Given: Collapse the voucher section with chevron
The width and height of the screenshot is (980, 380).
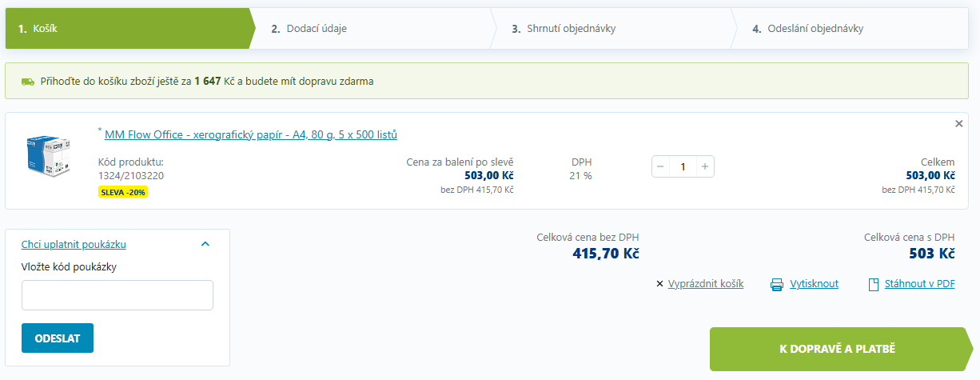Looking at the screenshot, I should 205,245.
